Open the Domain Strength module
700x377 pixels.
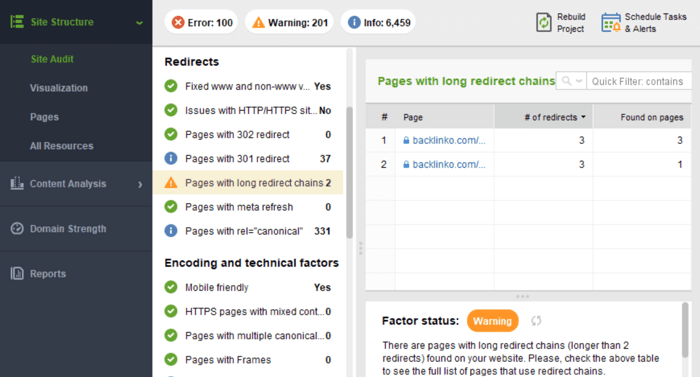68,229
